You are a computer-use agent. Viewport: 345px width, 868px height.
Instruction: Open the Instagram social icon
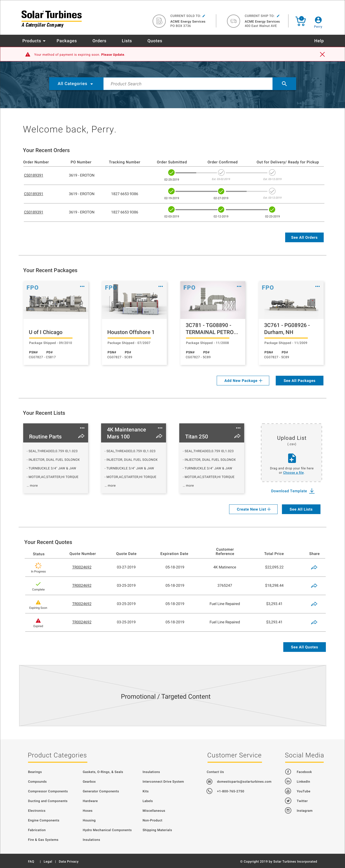coord(288,811)
